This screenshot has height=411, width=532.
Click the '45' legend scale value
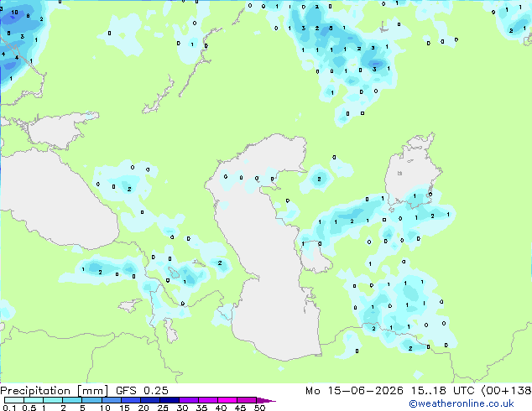point(240,408)
